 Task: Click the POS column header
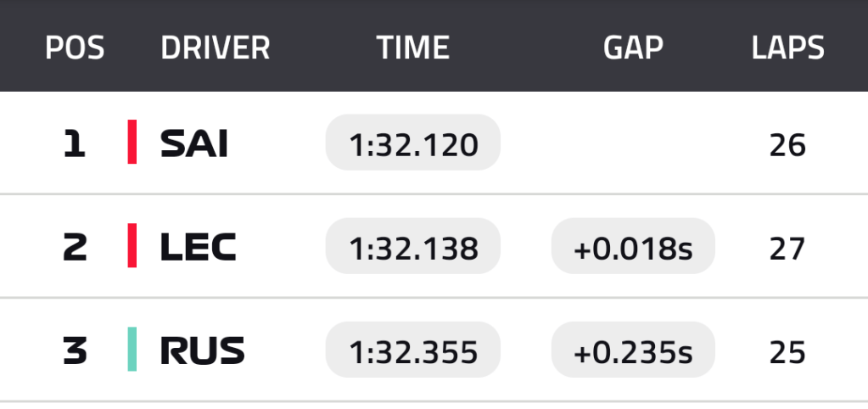click(x=75, y=48)
